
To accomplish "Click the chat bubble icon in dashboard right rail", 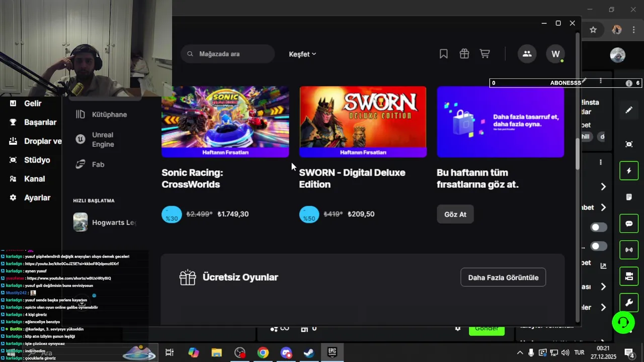I will click(x=629, y=224).
